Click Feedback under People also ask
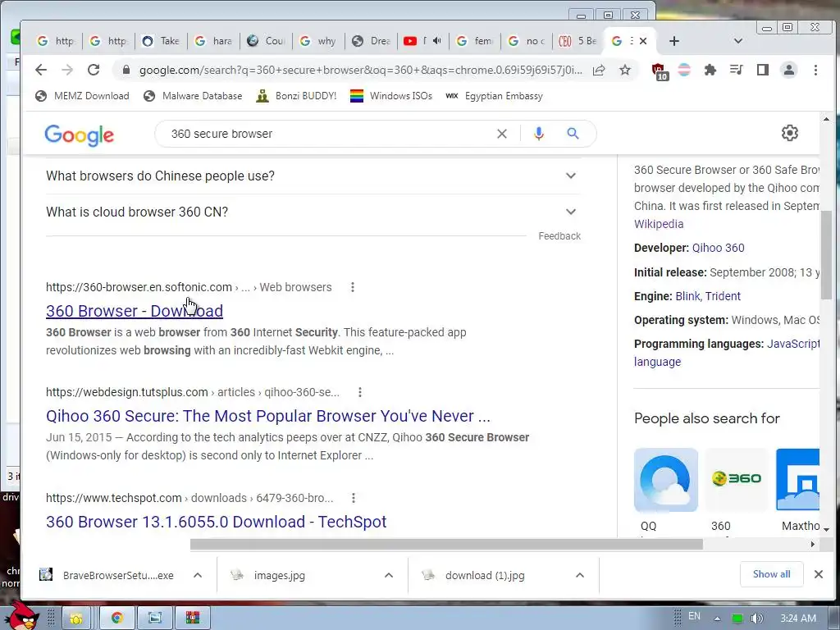Image resolution: width=840 pixels, height=630 pixels. [x=559, y=236]
